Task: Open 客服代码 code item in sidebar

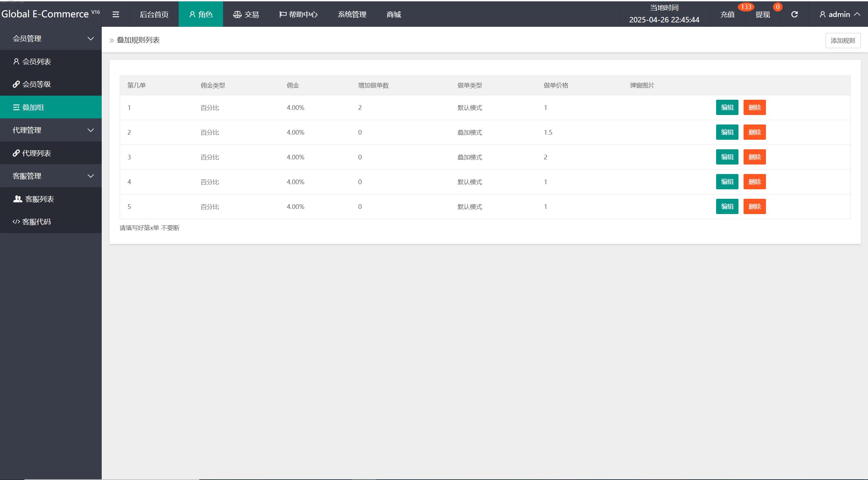Action: point(36,222)
